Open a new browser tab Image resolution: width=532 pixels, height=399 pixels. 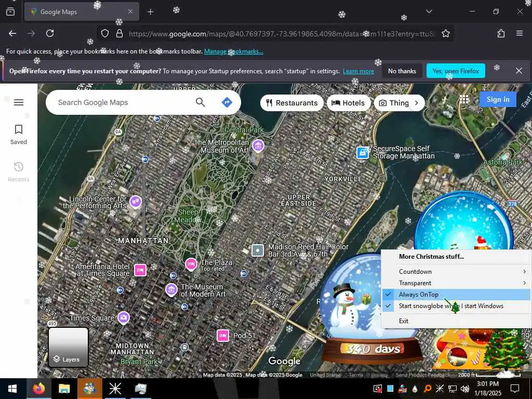[x=150, y=12]
